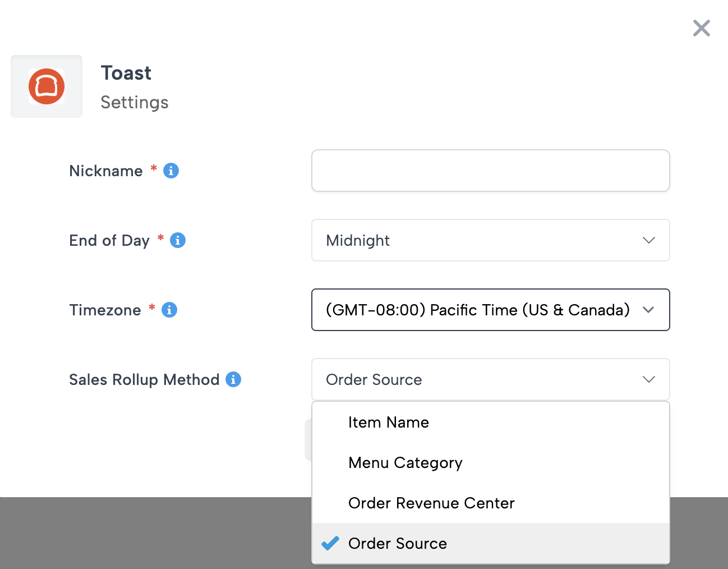Click the Toast logo icon

tap(47, 86)
